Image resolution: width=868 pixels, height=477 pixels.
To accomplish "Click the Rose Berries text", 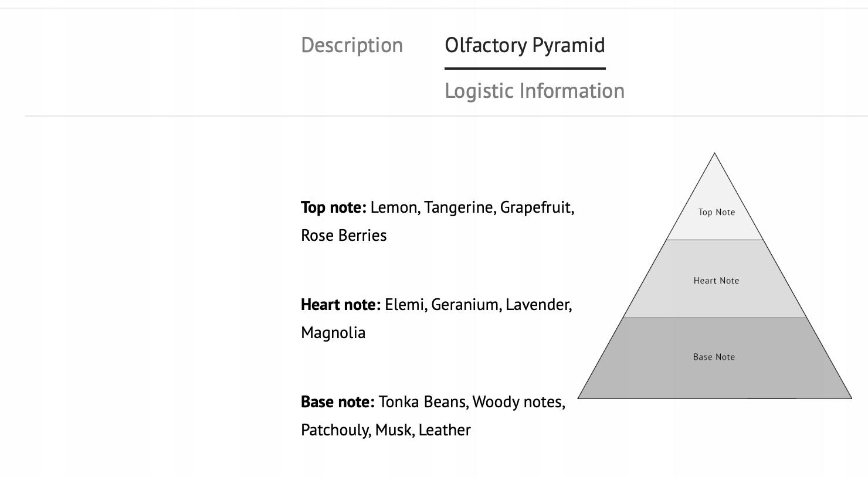I will click(x=344, y=236).
